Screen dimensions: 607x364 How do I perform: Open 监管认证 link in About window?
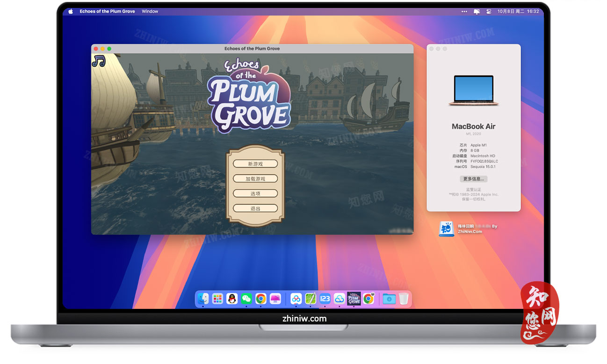(473, 190)
